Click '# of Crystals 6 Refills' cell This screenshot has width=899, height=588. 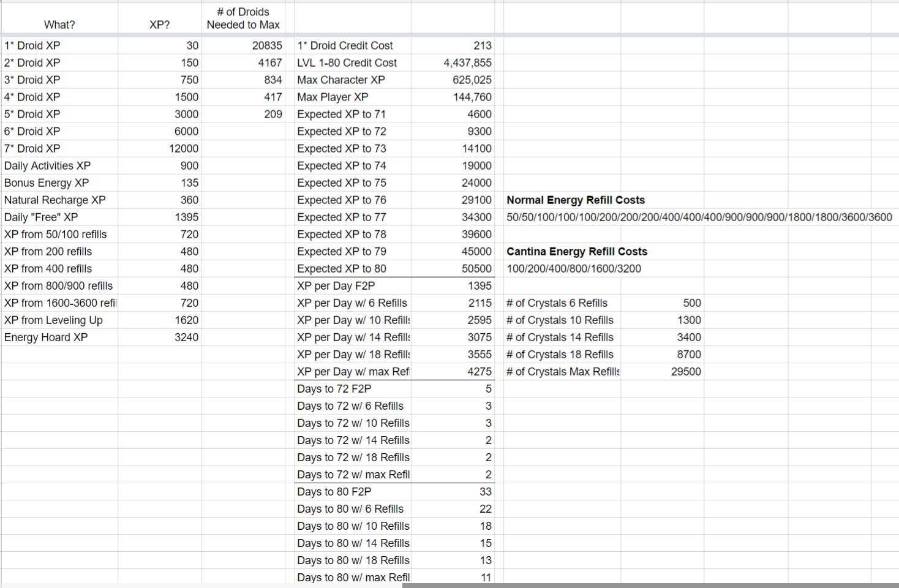562,303
